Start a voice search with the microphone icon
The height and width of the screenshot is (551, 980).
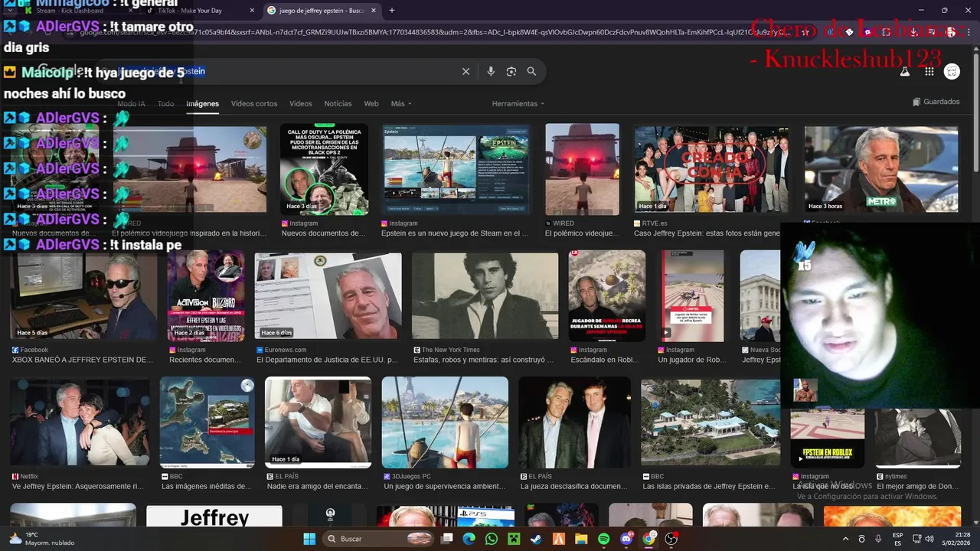[x=491, y=71]
